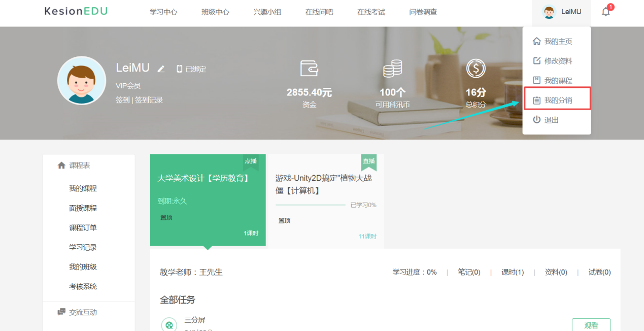Image resolution: width=644 pixels, height=331 pixels.
Task: Click the wallet funds icon
Action: [x=309, y=68]
